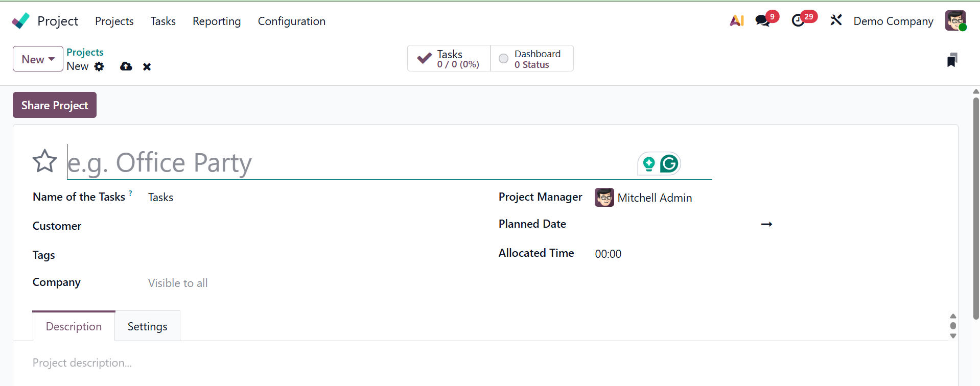Viewport: 980px width, 386px height.
Task: Click the Project app logo icon
Action: (x=20, y=21)
